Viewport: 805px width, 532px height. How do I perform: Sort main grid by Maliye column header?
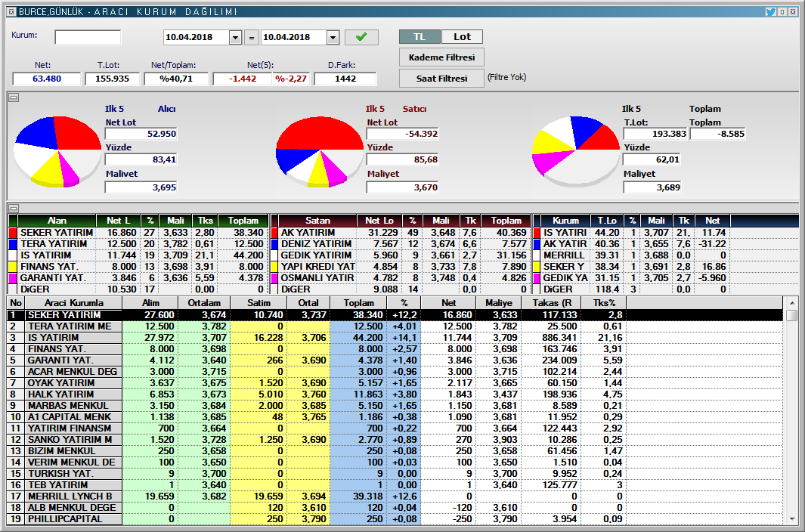pyautogui.click(x=499, y=303)
